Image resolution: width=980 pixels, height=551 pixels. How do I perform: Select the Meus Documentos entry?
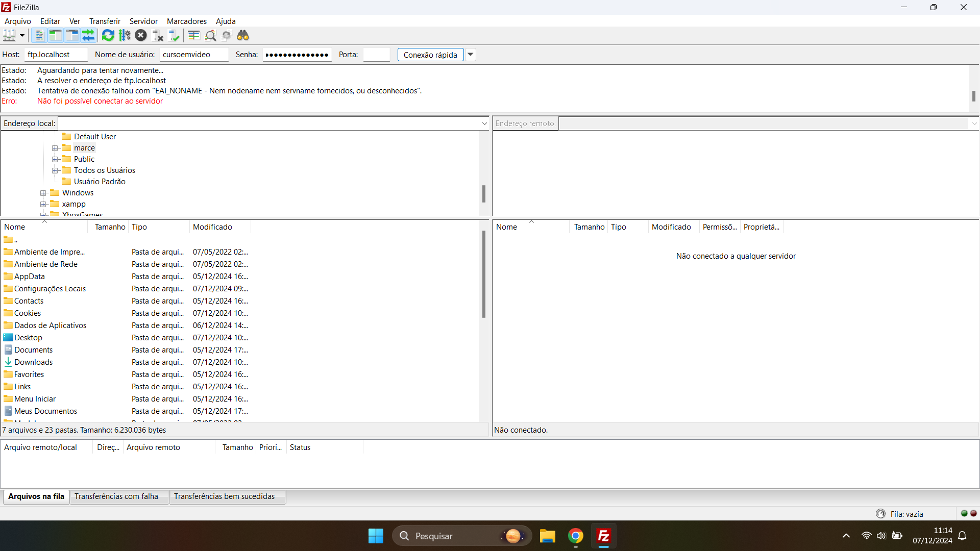pos(45,411)
